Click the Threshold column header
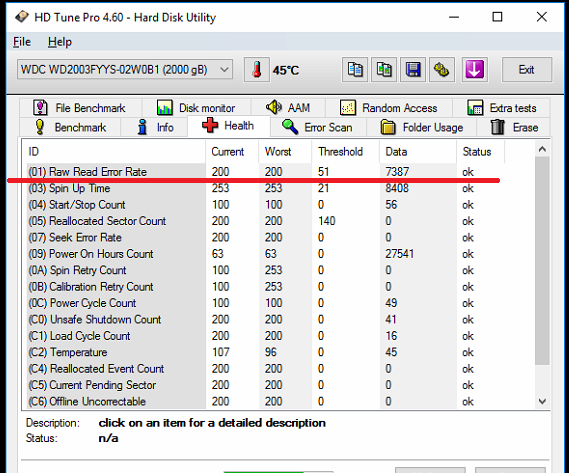 [x=346, y=151]
